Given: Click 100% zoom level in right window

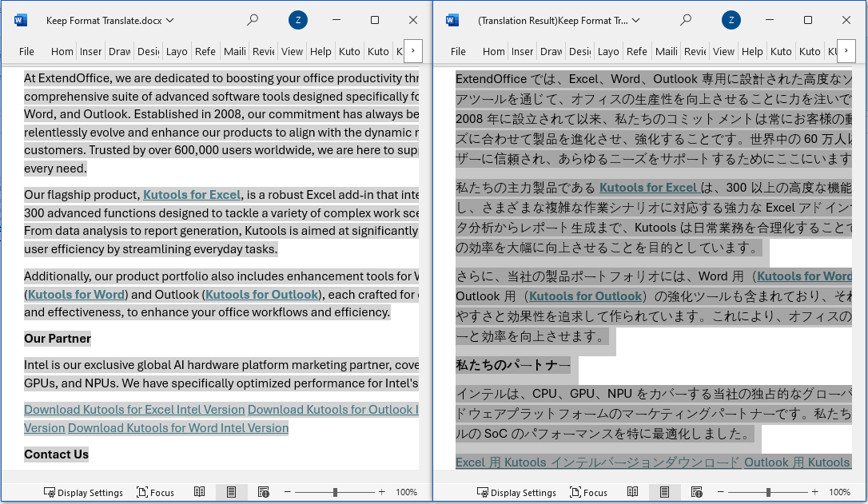Looking at the screenshot, I should 839,492.
